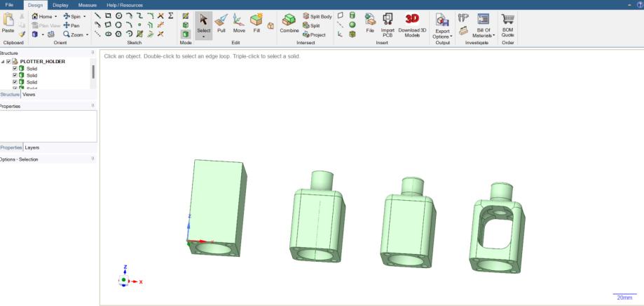Insert a Plane using the plane icon
The height and width of the screenshot is (306, 644).
[340, 15]
